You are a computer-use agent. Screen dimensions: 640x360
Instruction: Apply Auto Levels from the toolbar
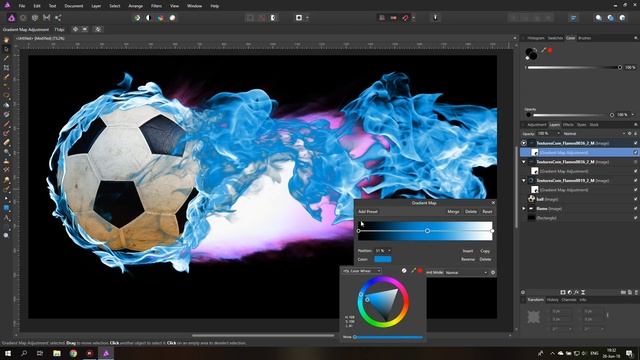[x=137, y=18]
